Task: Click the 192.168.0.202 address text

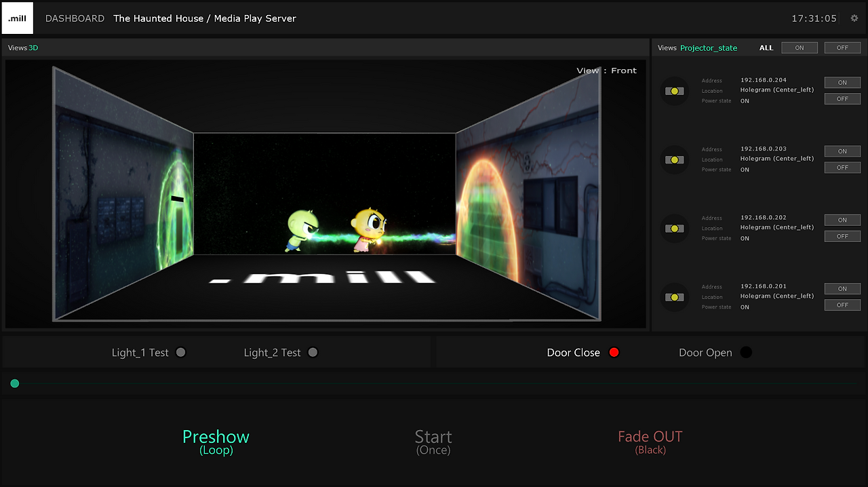Action: pyautogui.click(x=764, y=218)
